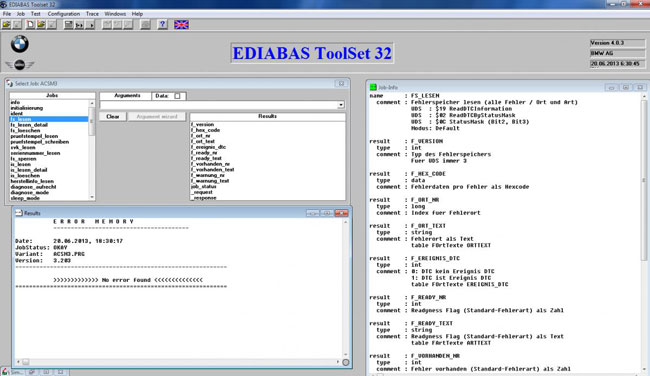Click the Results window horizontal scroll left arrow
The image size is (650, 376).
click(x=18, y=362)
